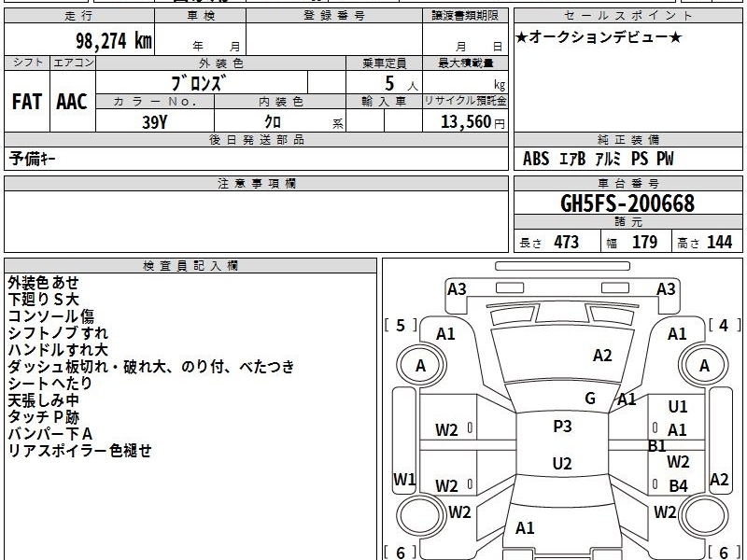This screenshot has width=747, height=560.
Task: Select the 走行 header cell
Action: coord(79,16)
